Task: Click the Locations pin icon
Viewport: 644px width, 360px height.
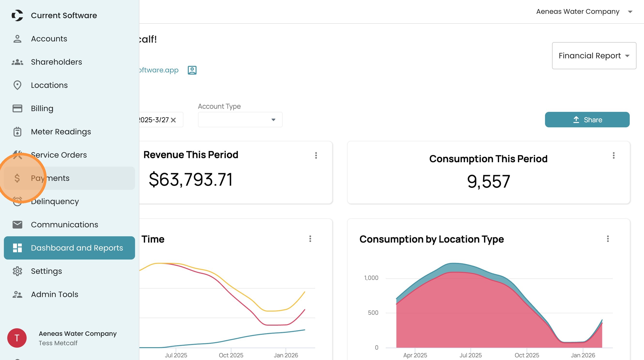Action: click(x=17, y=85)
